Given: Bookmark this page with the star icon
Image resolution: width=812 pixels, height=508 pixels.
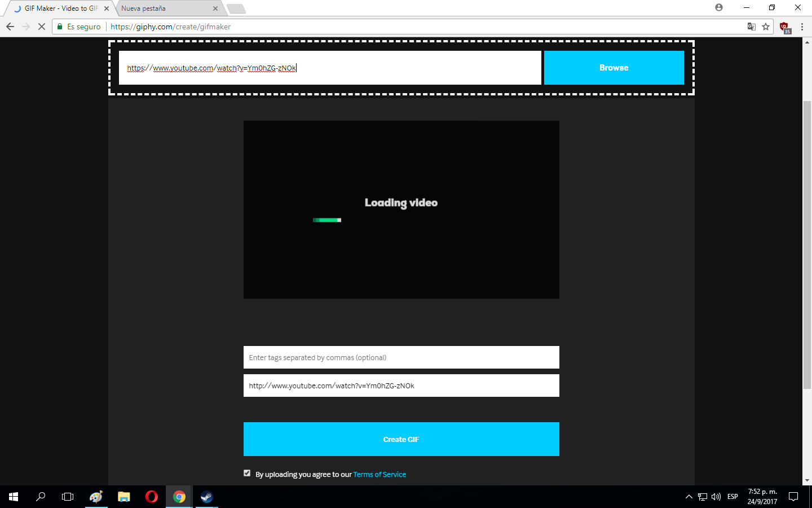Looking at the screenshot, I should point(766,27).
